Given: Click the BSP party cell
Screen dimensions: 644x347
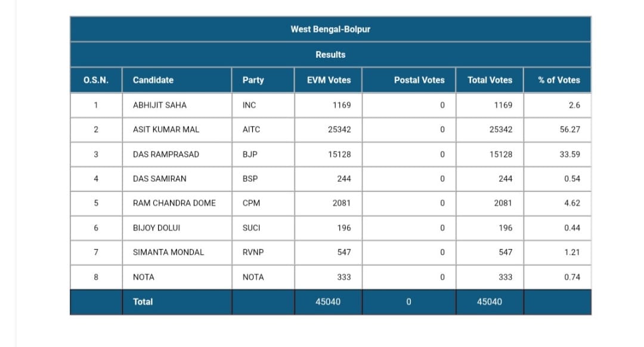Looking at the screenshot, I should point(263,179).
